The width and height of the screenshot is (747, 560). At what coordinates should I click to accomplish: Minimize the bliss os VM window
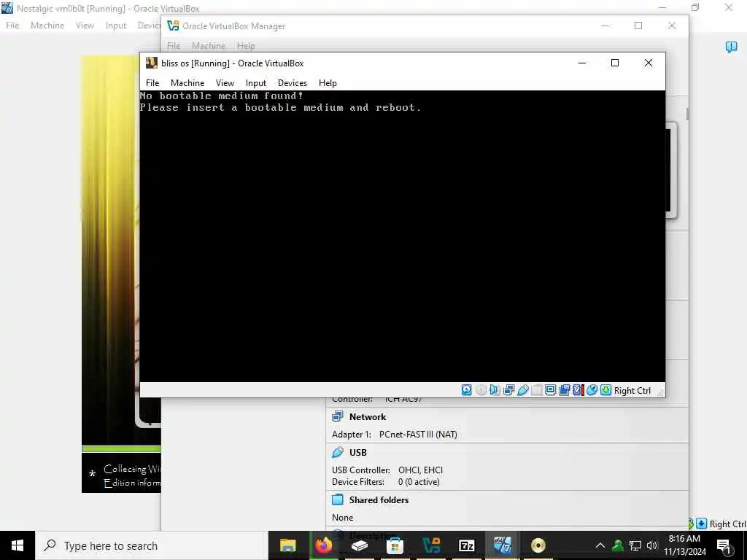pos(582,63)
